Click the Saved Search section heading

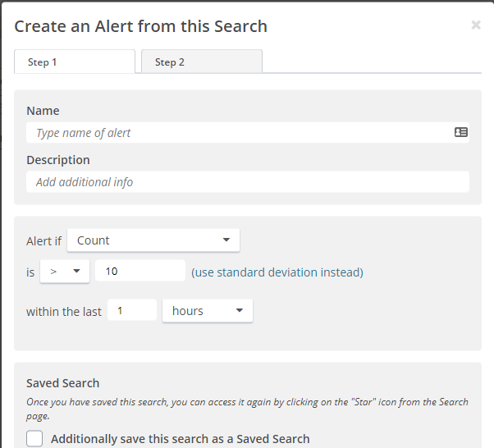point(62,383)
